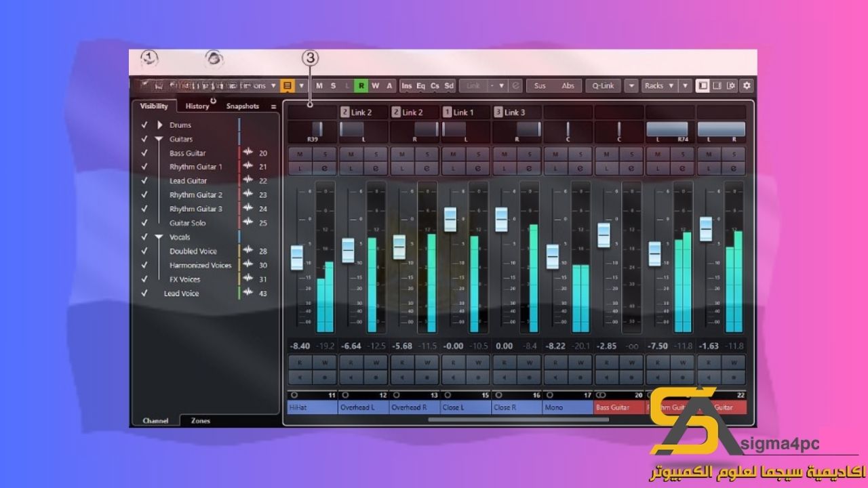Image resolution: width=868 pixels, height=488 pixels.
Task: Click the Sd sends button
Action: pyautogui.click(x=449, y=86)
